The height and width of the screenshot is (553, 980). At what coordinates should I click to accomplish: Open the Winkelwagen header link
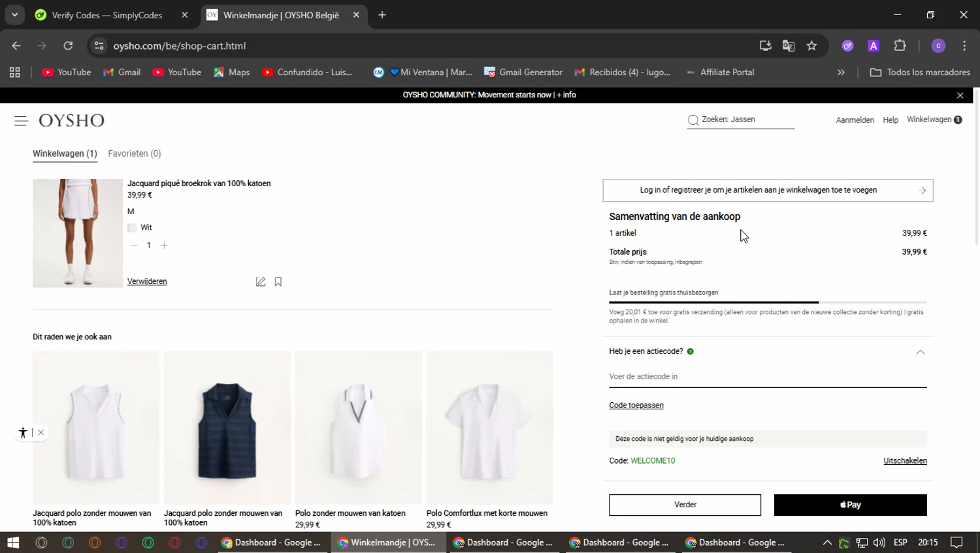(x=934, y=119)
